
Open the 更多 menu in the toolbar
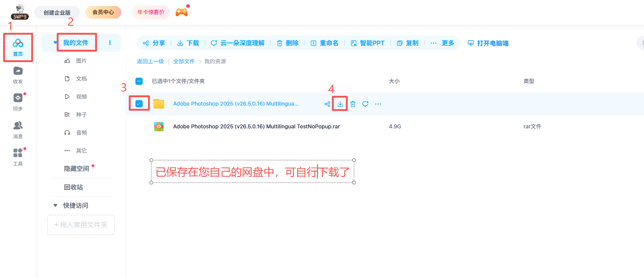[442, 43]
